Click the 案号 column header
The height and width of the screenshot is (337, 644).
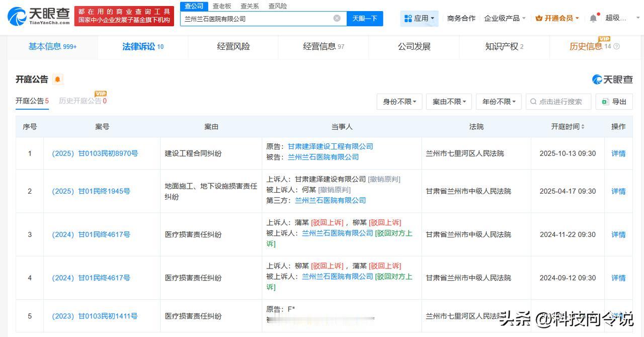pos(102,127)
